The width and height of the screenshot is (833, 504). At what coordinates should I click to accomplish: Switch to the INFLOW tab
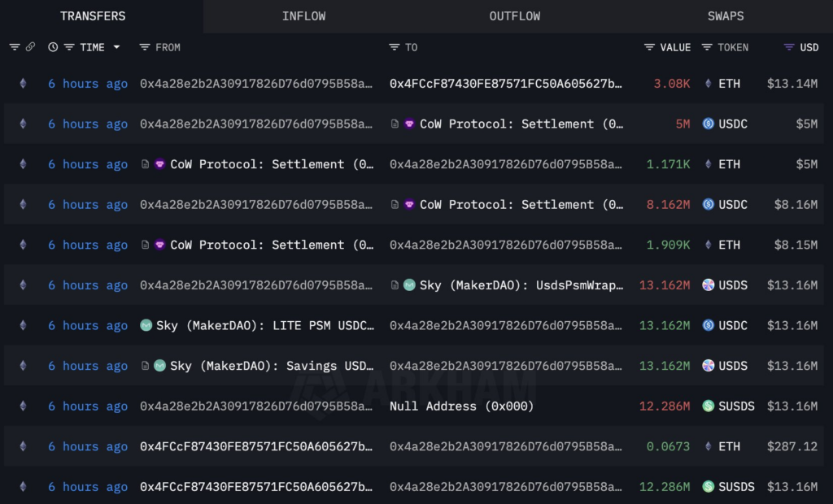click(x=303, y=15)
